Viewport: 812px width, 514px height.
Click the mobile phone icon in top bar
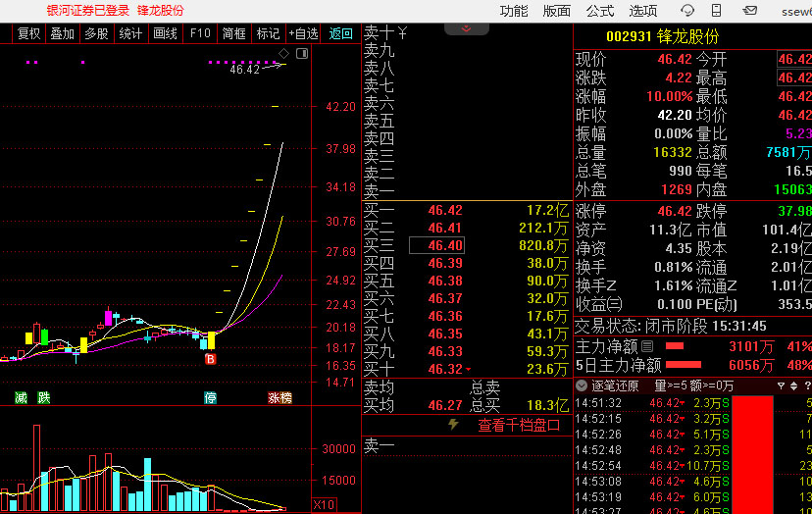coord(716,10)
